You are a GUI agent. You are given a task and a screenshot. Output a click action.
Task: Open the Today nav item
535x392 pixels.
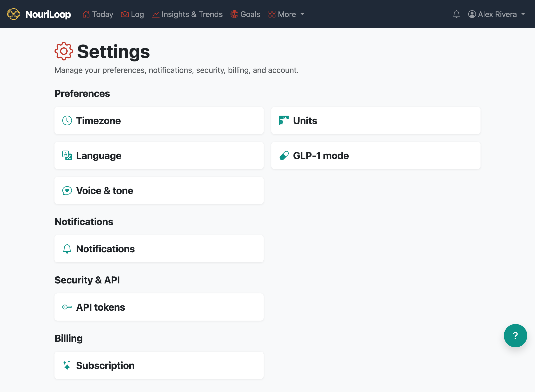98,14
